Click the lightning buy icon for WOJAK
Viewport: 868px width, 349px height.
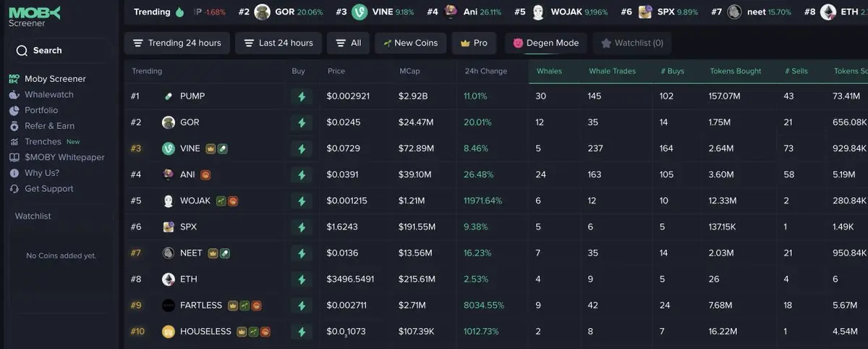click(x=302, y=201)
